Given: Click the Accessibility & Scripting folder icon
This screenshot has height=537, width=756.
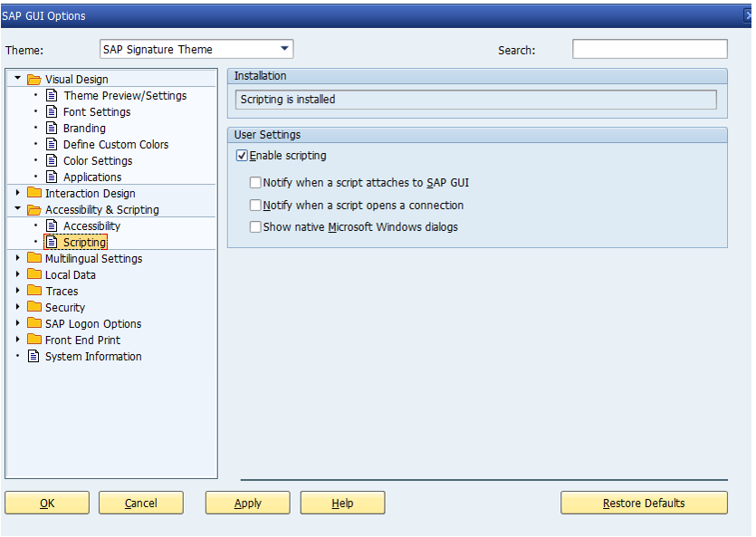Looking at the screenshot, I should pos(33,209).
